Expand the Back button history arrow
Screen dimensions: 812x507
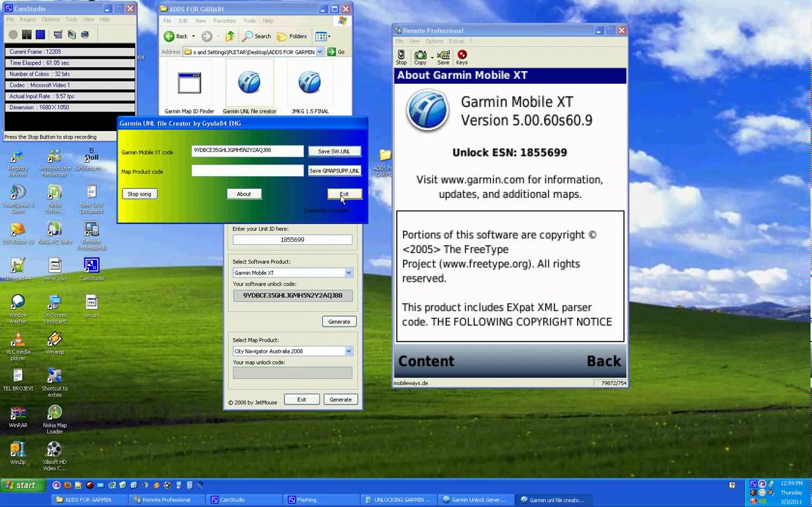194,37
